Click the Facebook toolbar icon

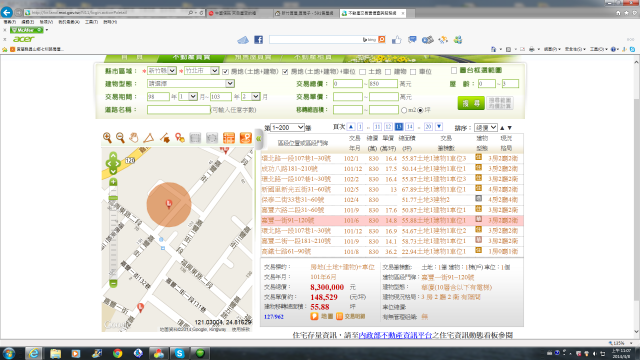[x=258, y=40]
